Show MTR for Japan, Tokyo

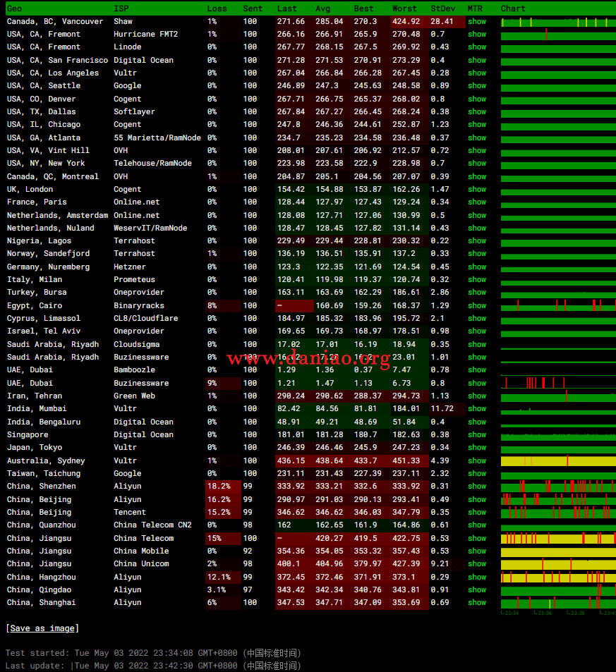pyautogui.click(x=477, y=448)
